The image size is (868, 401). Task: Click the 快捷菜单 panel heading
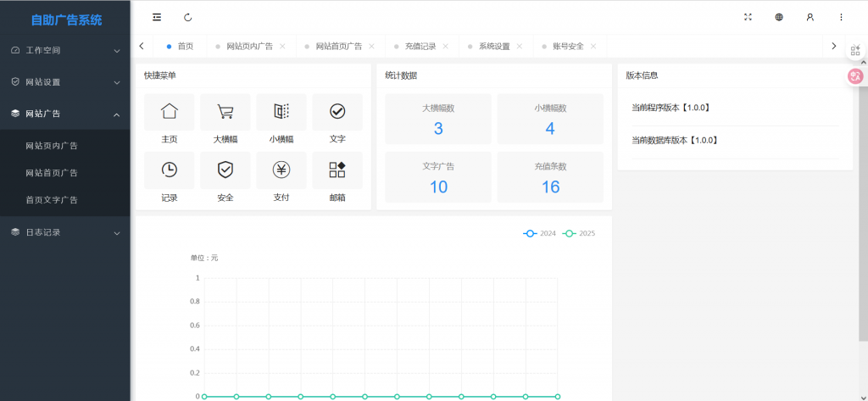160,75
